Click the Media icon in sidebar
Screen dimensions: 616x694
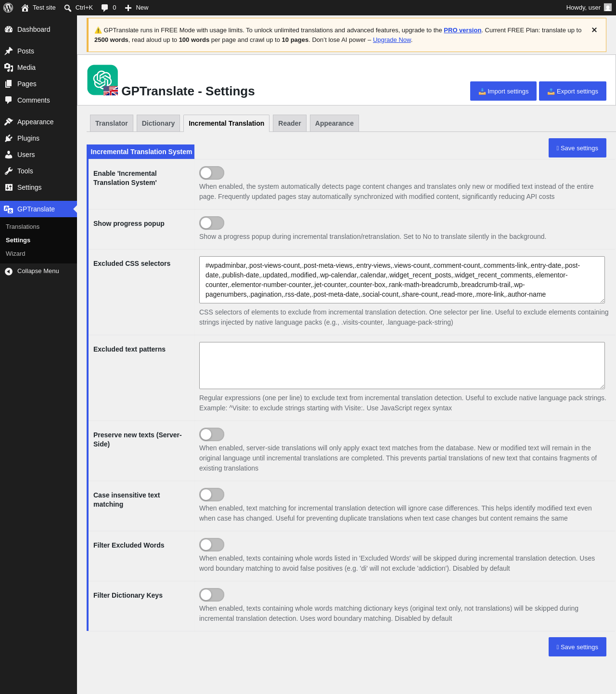9,67
